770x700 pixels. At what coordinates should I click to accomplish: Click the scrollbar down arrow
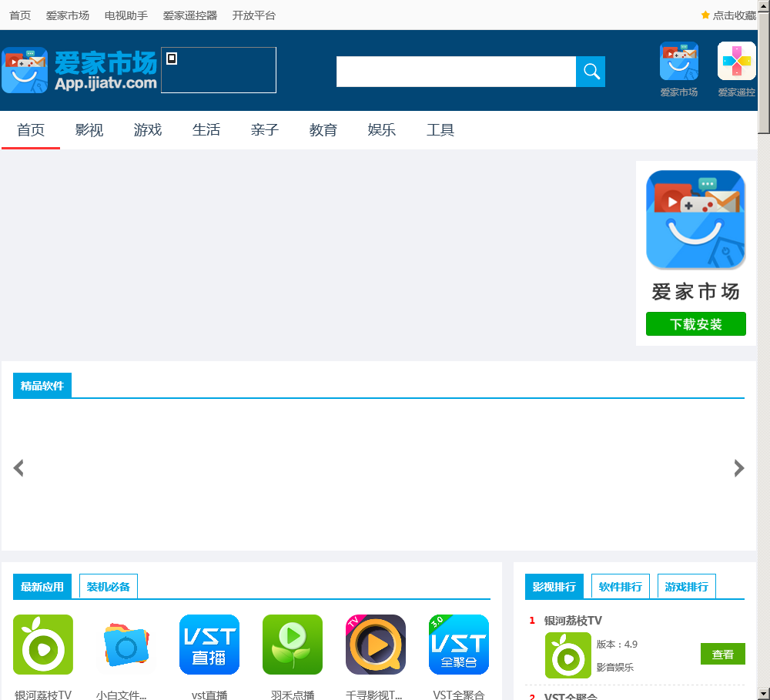coord(764,695)
